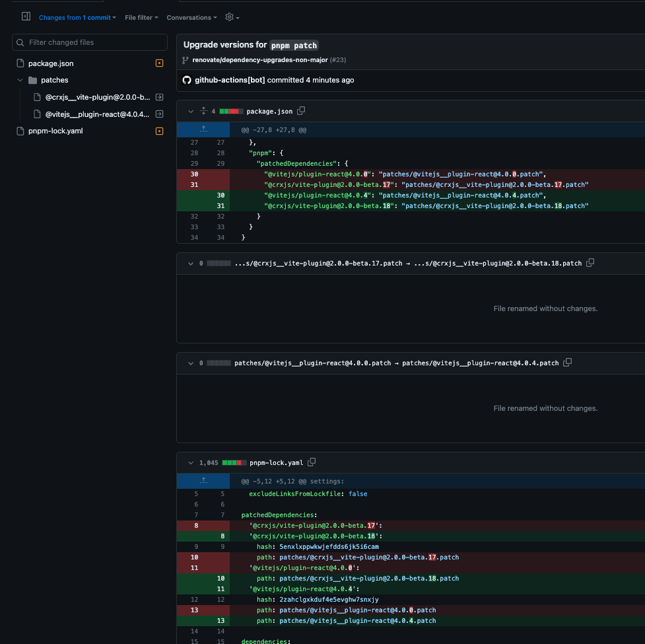Open the File filter dropdown
This screenshot has width=645, height=644.
(141, 17)
